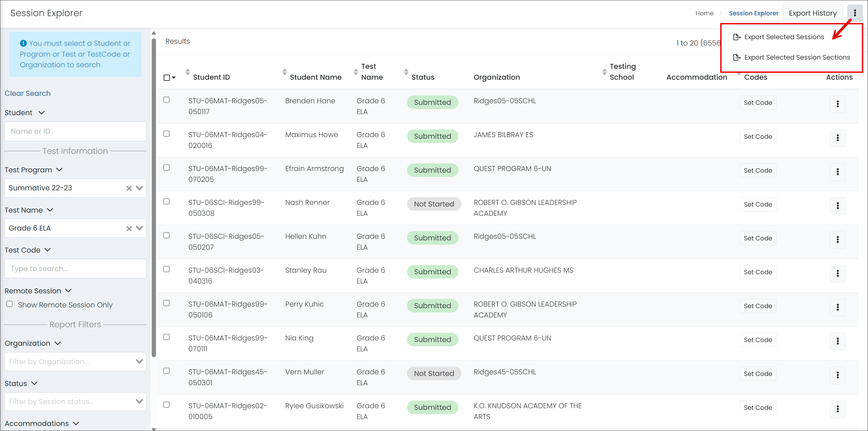Screen dimensions: 868x431
Task: Click the Clear Search link
Action: [28, 93]
